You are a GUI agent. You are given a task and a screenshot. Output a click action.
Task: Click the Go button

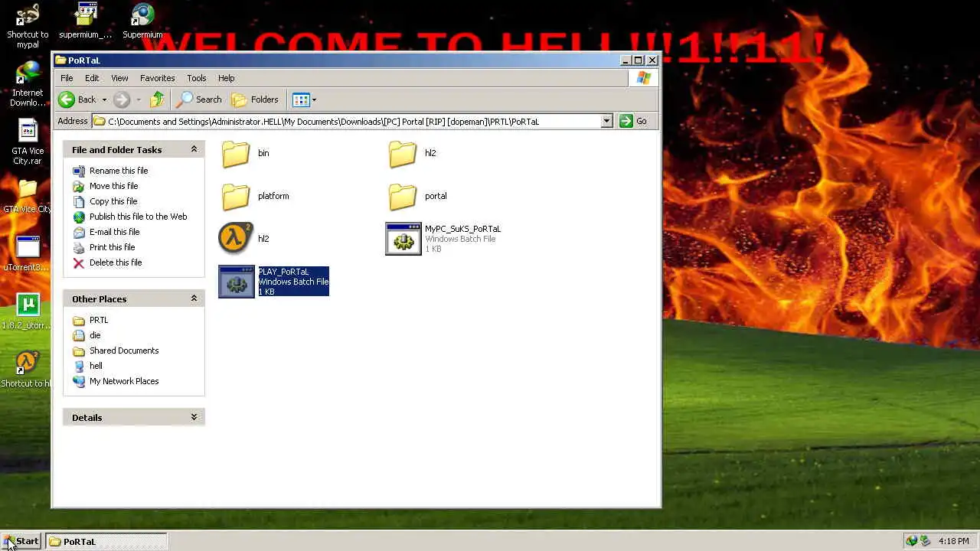coord(634,121)
